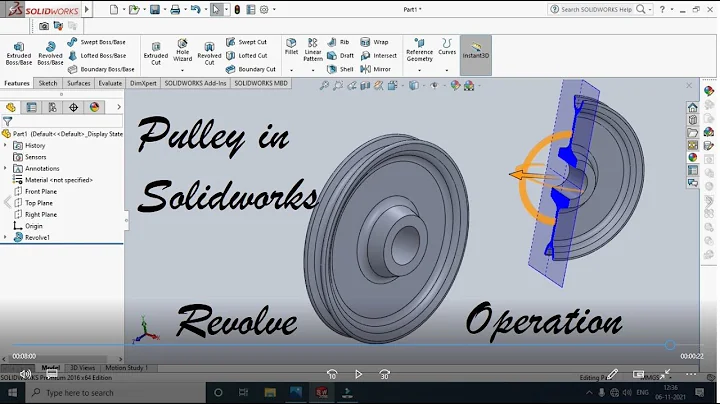Select Right Plane in tree

(35, 214)
